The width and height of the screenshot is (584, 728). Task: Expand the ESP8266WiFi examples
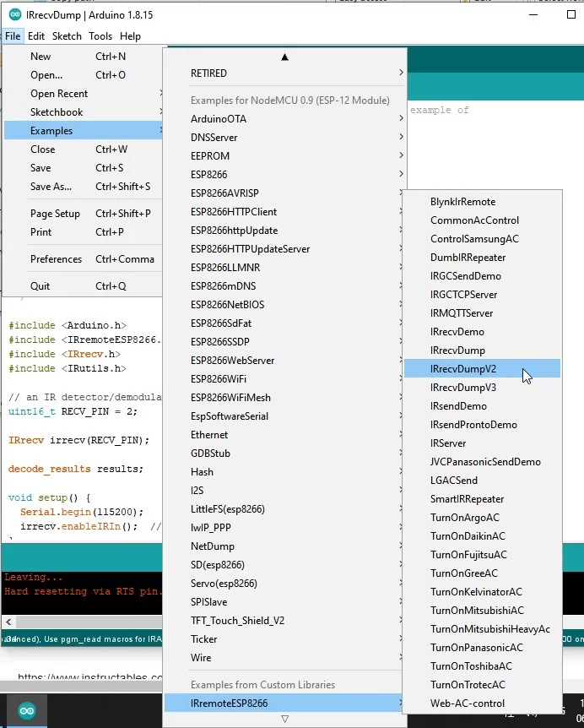[284, 378]
